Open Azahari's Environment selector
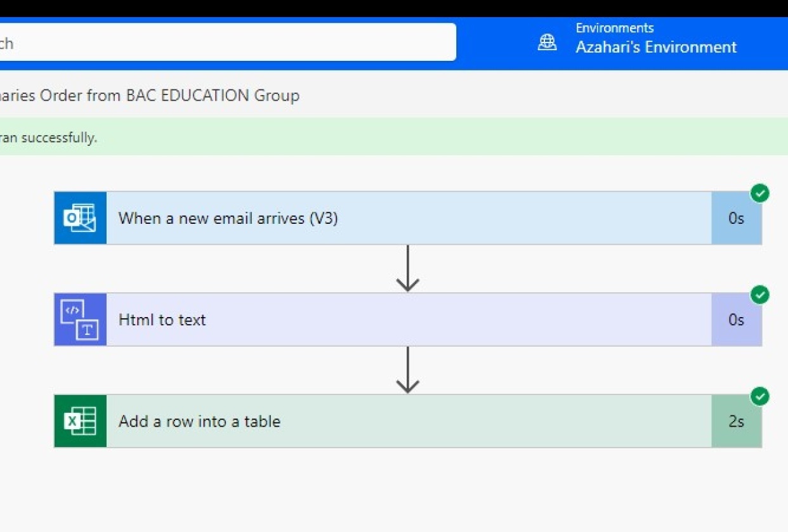 [x=656, y=48]
